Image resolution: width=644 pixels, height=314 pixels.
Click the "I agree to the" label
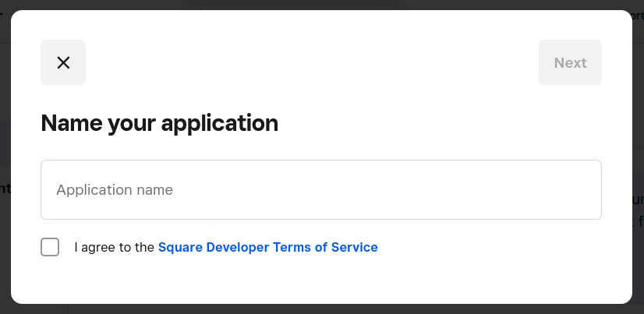[x=114, y=247]
